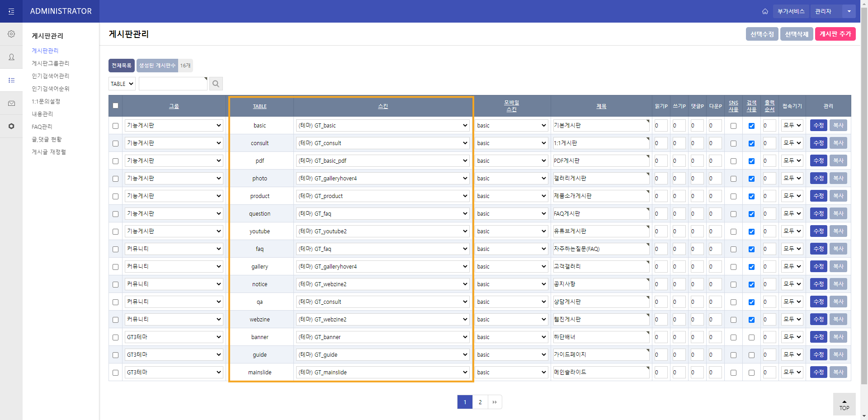Open mobile skin dropdown for pdf row
868x420 pixels.
coord(512,160)
